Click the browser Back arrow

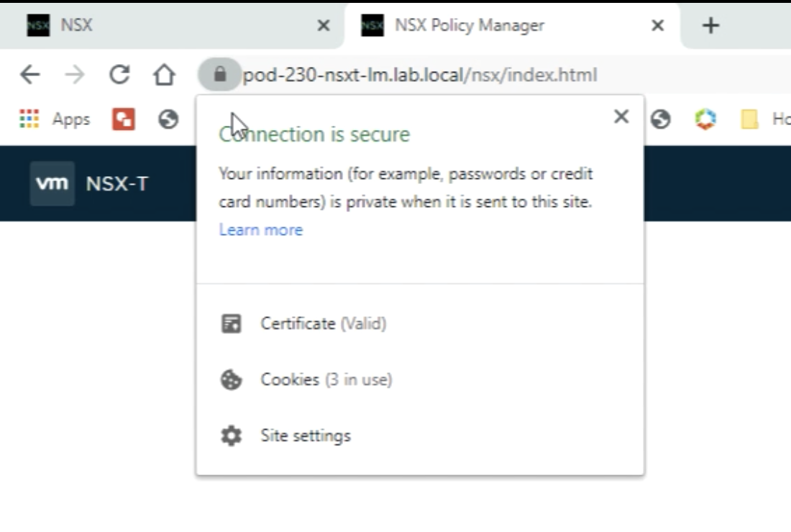29,75
